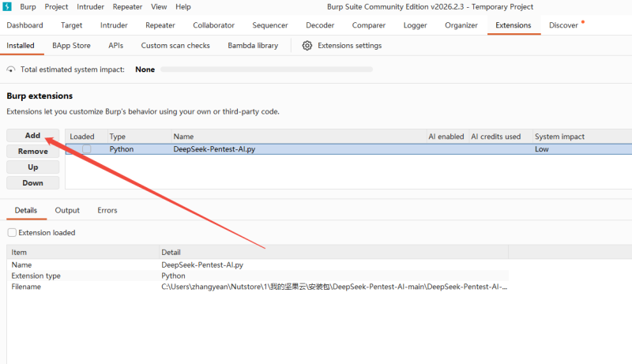Show the Errors tab
632x364 pixels.
coord(107,211)
